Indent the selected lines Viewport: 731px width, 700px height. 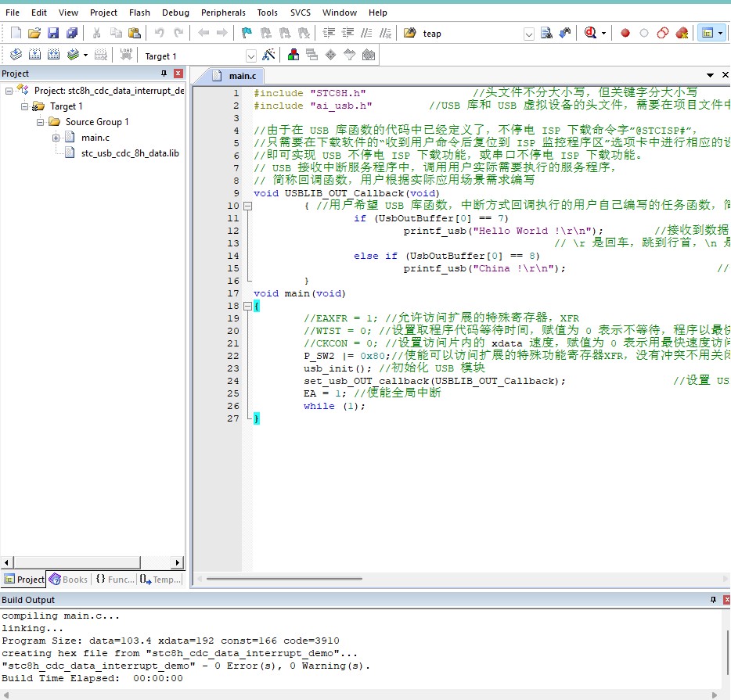pyautogui.click(x=329, y=33)
